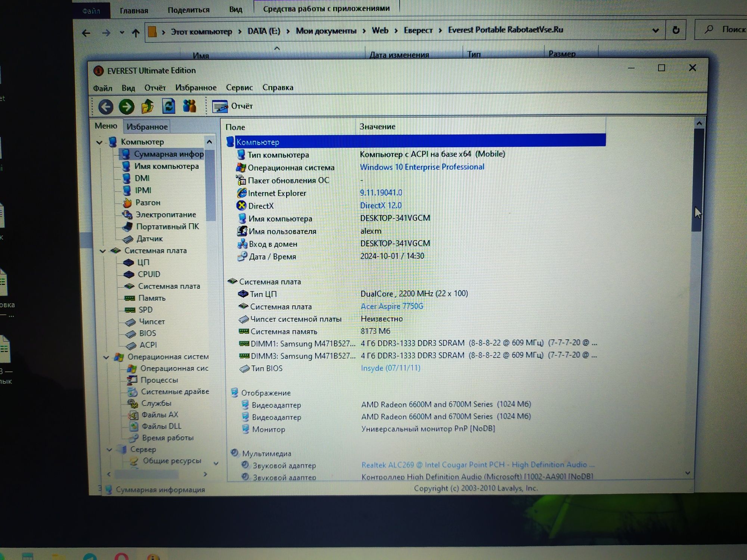Click the DATA (E:) breadcrumb in Explorer
Image resolution: width=747 pixels, height=560 pixels.
point(264,31)
